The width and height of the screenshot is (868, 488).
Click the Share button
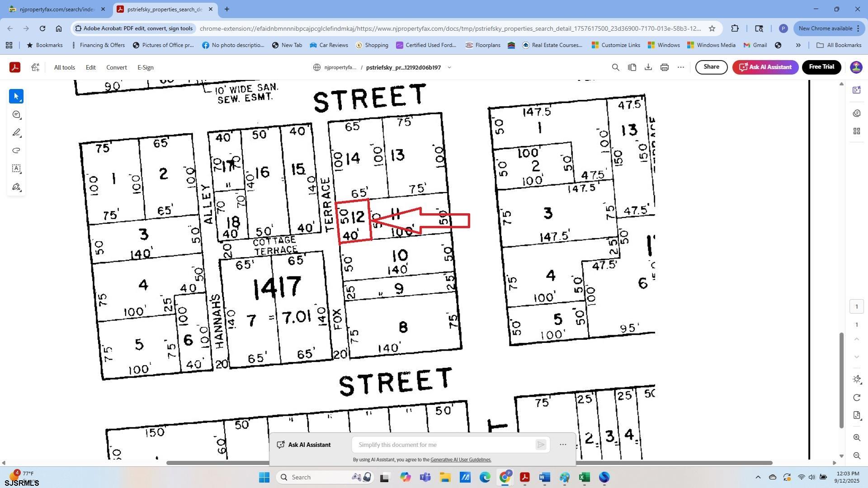711,67
